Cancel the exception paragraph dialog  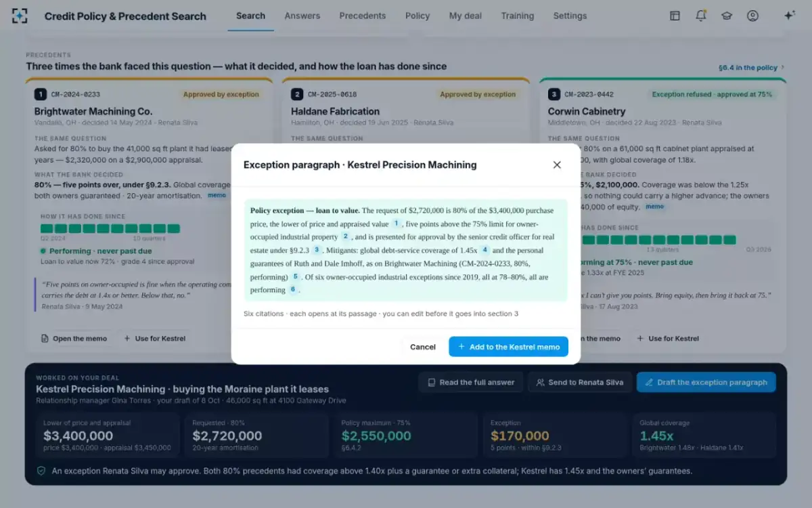423,347
